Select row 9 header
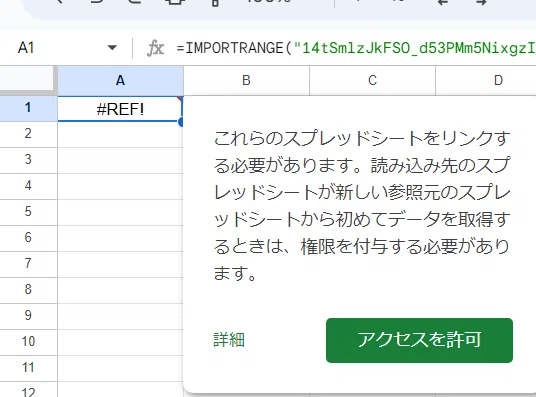 28,316
